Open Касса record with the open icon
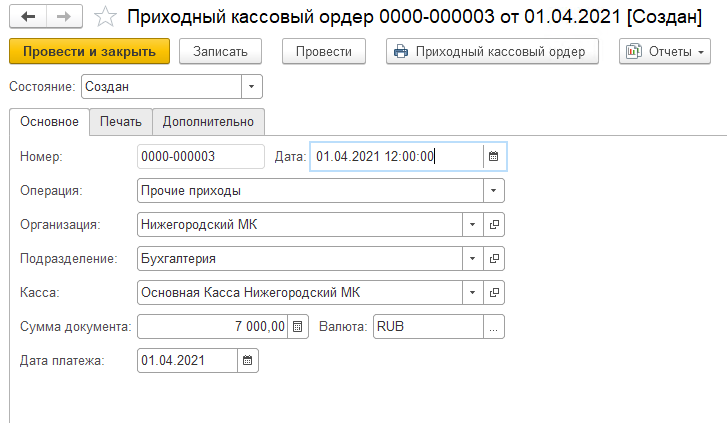The height and width of the screenshot is (423, 727). coord(494,292)
